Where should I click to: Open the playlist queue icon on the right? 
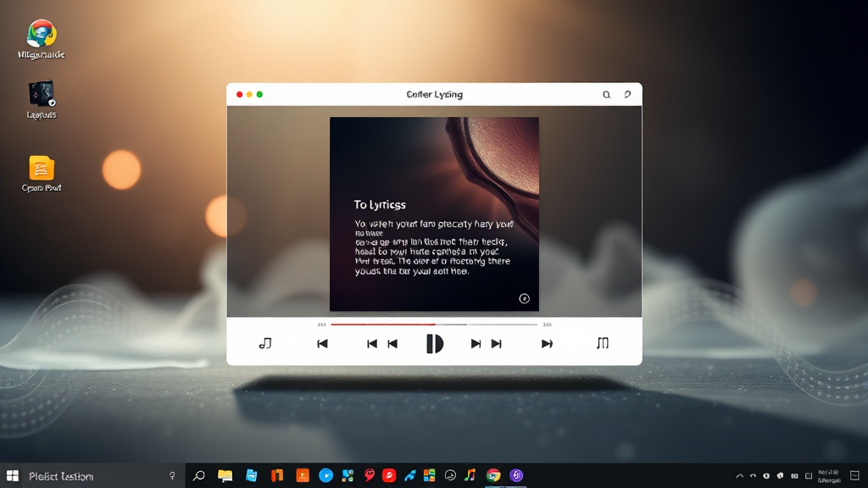(604, 344)
